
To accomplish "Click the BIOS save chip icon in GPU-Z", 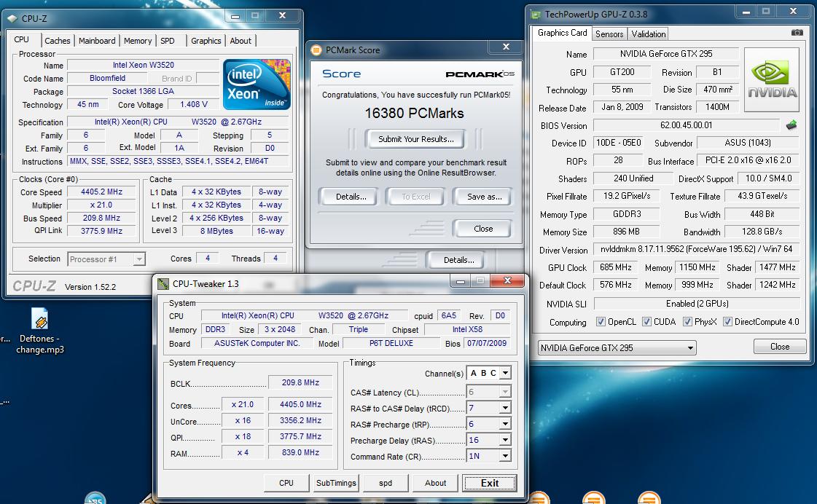I will coord(791,125).
